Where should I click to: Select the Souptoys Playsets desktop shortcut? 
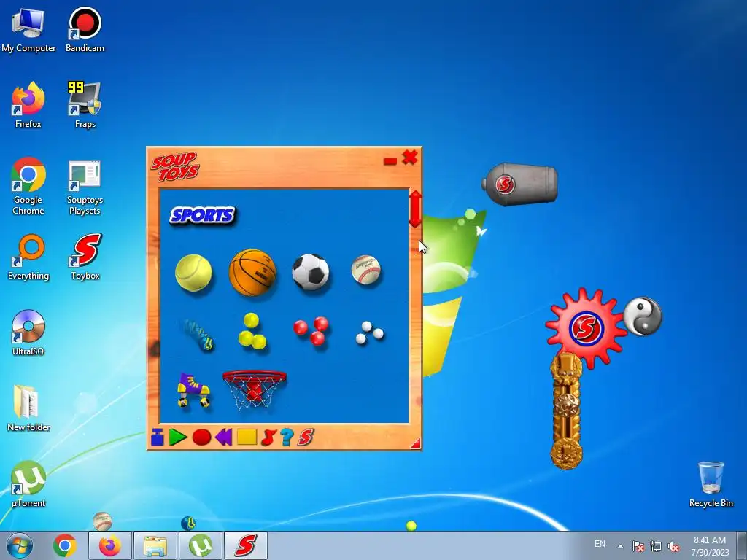pos(85,186)
